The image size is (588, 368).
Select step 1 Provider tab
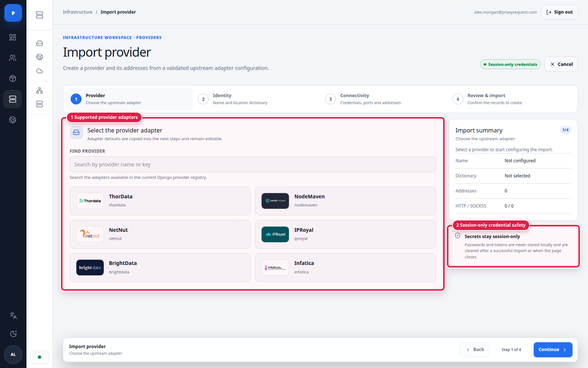130,99
